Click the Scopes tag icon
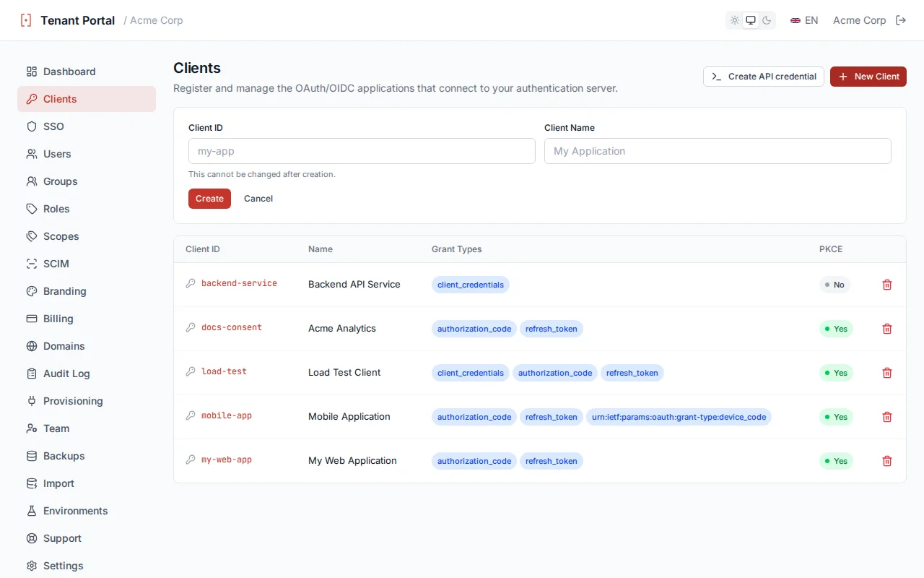Screen dimensions: 924x578 pyautogui.click(x=32, y=236)
